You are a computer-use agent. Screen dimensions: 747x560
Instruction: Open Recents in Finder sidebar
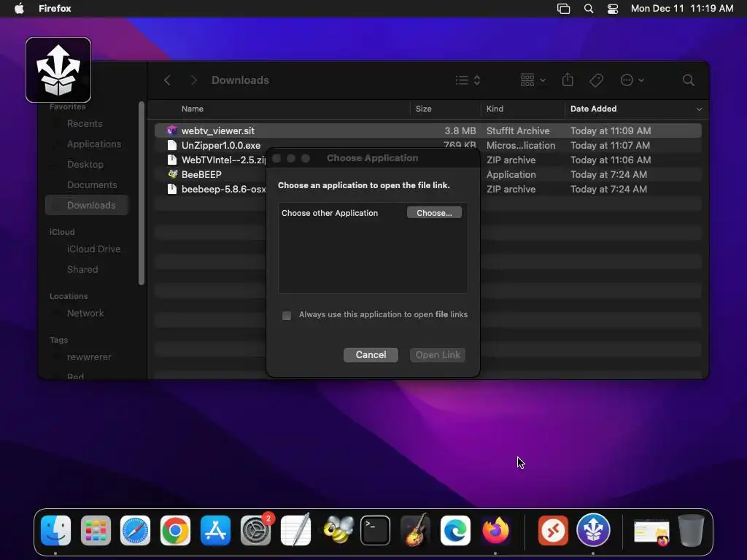coord(85,124)
